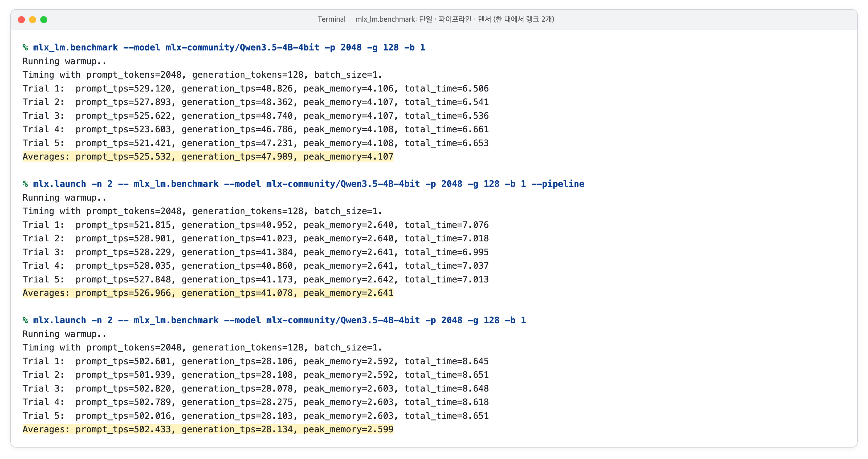Click the averages line with generation_tps=41.078

(x=208, y=293)
